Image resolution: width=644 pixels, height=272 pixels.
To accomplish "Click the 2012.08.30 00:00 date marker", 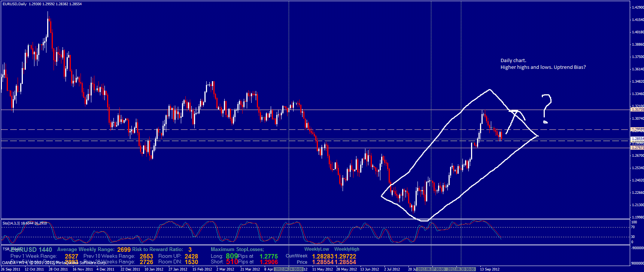I will coord(461,269).
